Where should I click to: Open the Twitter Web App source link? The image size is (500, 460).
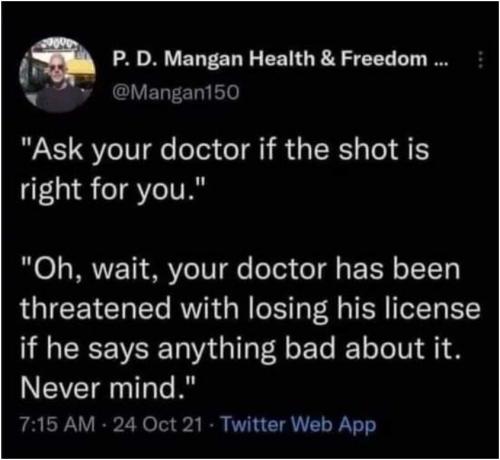[299, 425]
